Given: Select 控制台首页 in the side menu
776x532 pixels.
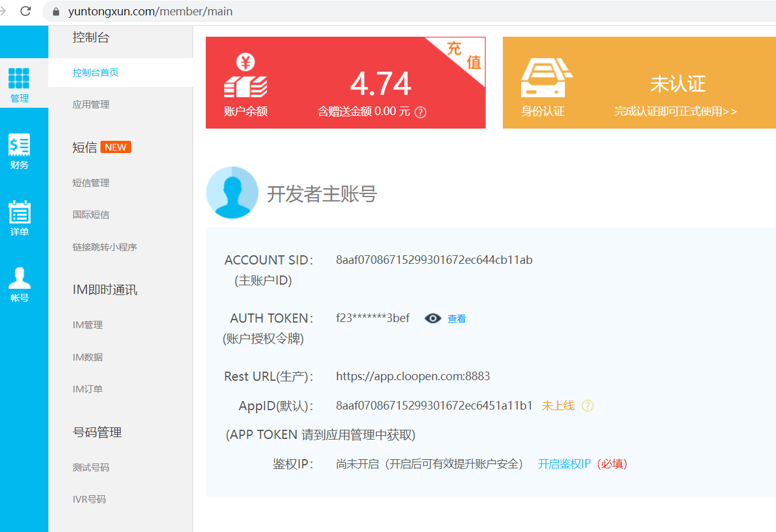Looking at the screenshot, I should coord(96,73).
